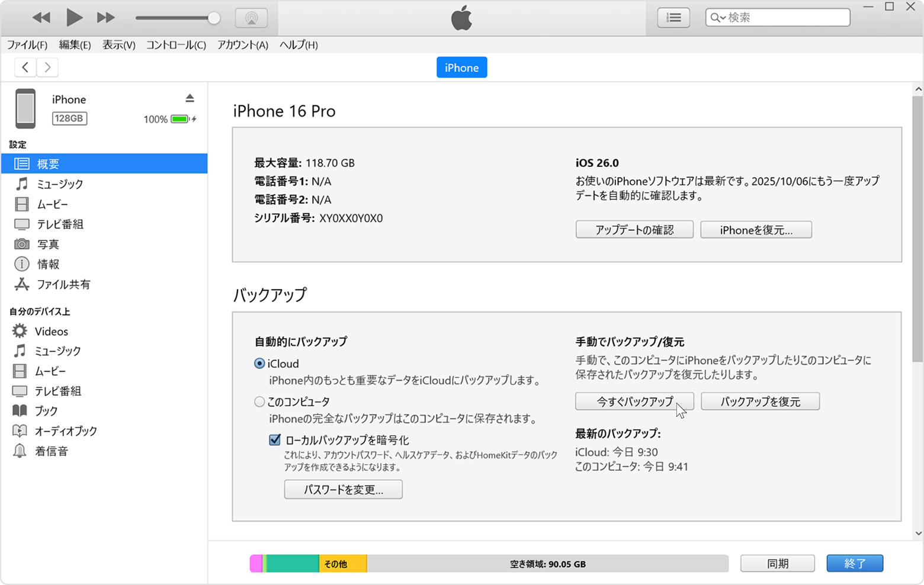Viewport: 924px width, 585px height.
Task: Switch to the iPhone device tab
Action: [x=461, y=67]
